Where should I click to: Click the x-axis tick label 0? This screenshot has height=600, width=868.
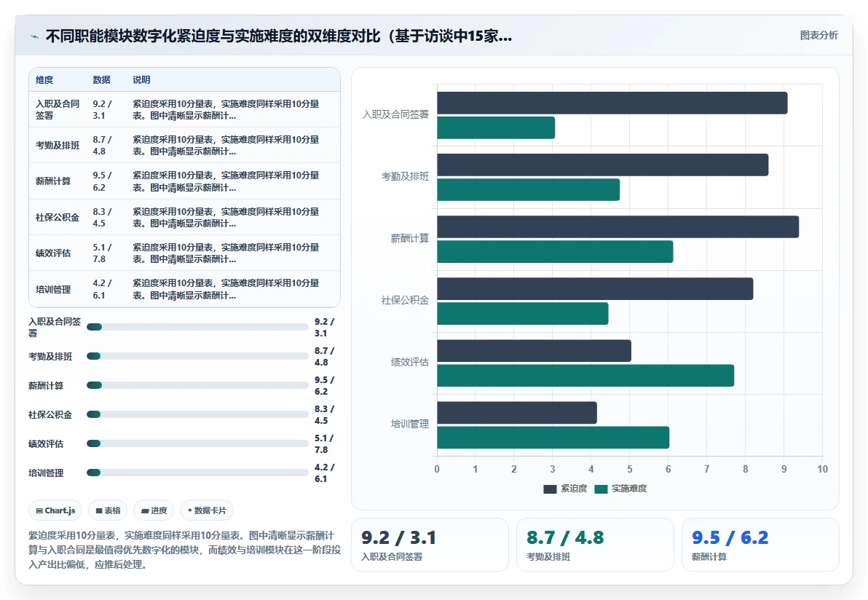click(437, 470)
